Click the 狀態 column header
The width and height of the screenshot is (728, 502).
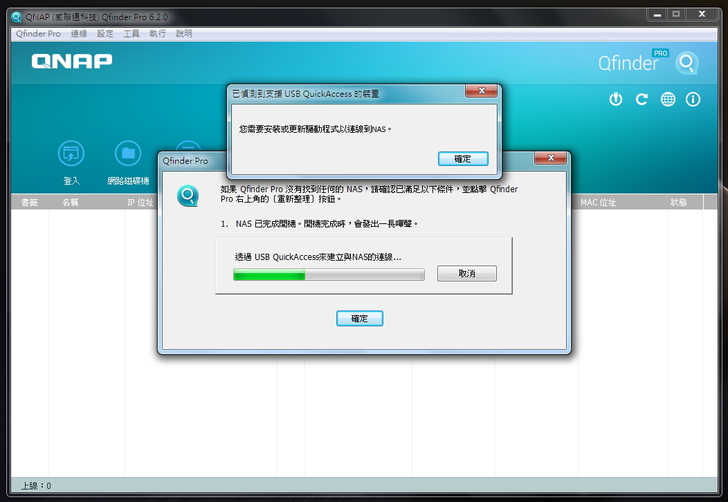pos(678,202)
